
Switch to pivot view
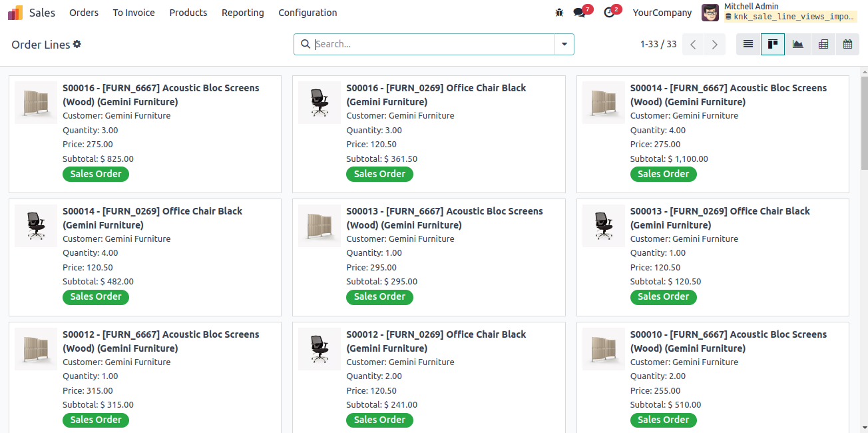point(823,44)
